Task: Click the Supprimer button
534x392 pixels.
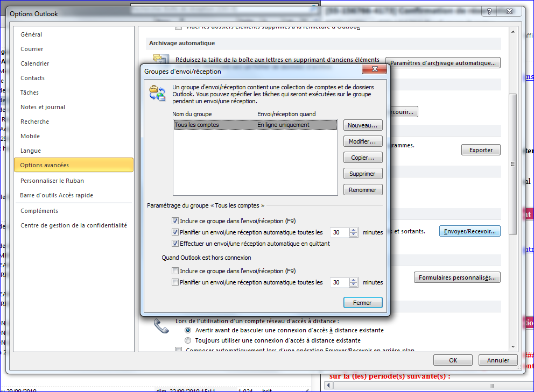Action: click(x=363, y=174)
